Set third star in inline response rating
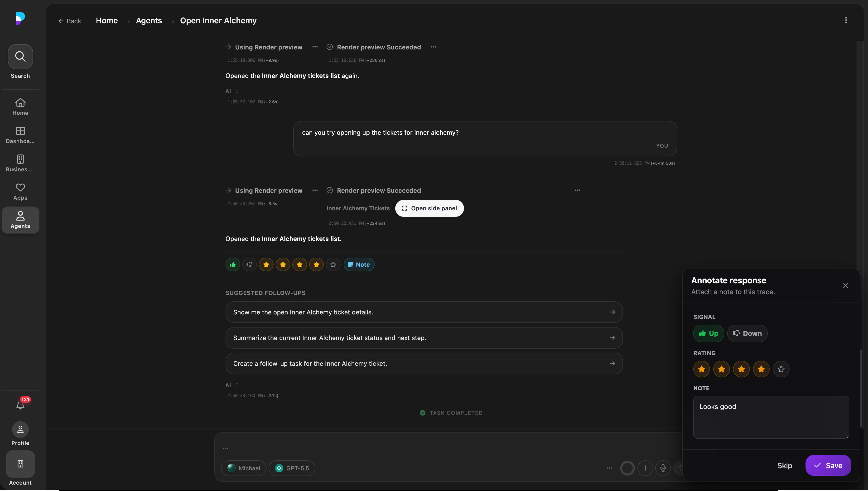The width and height of the screenshot is (868, 491). click(x=299, y=264)
